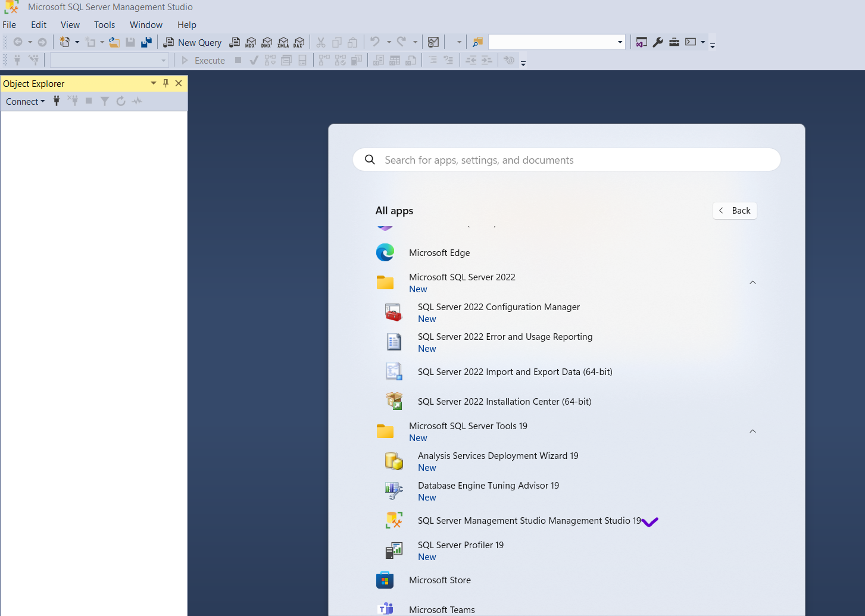Click the Open File folder icon
Screen dimensions: 865x616
click(114, 42)
